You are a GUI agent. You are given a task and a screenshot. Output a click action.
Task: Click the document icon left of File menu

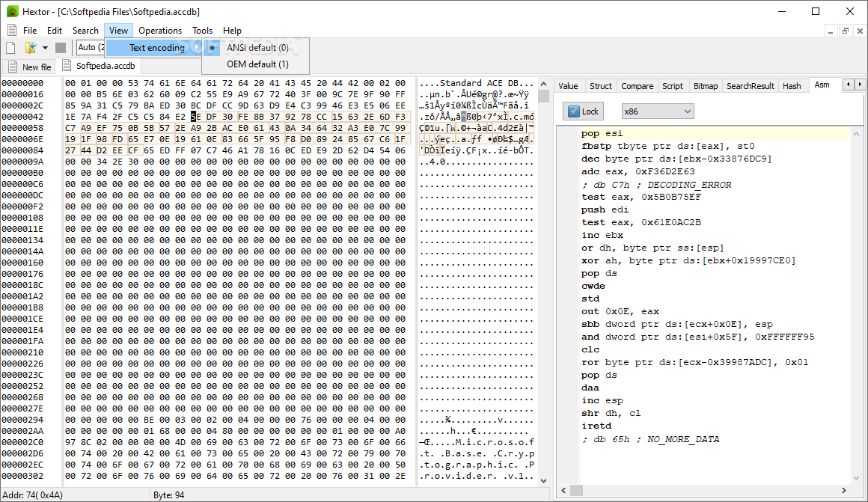click(x=12, y=31)
